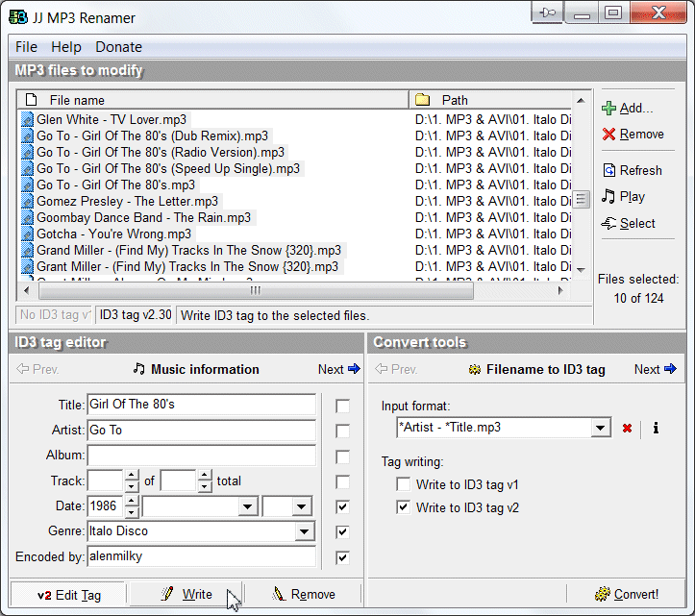Toggle the Album field checkbox

[342, 456]
